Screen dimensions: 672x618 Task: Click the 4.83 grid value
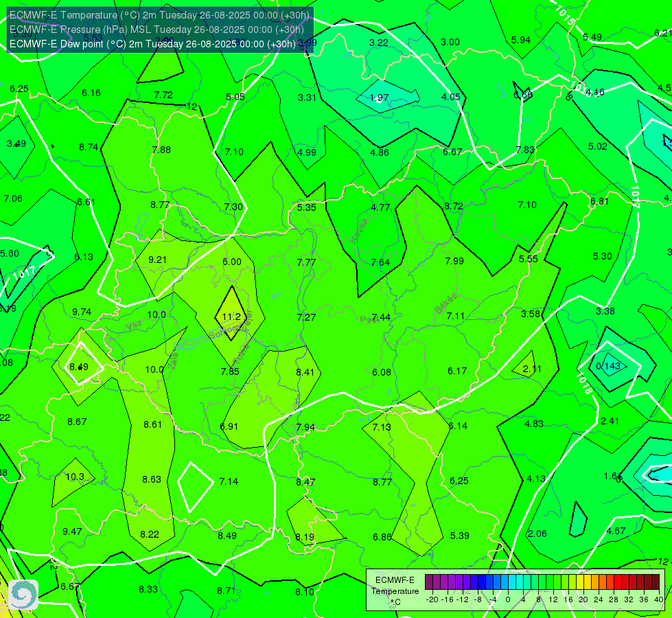click(x=534, y=423)
